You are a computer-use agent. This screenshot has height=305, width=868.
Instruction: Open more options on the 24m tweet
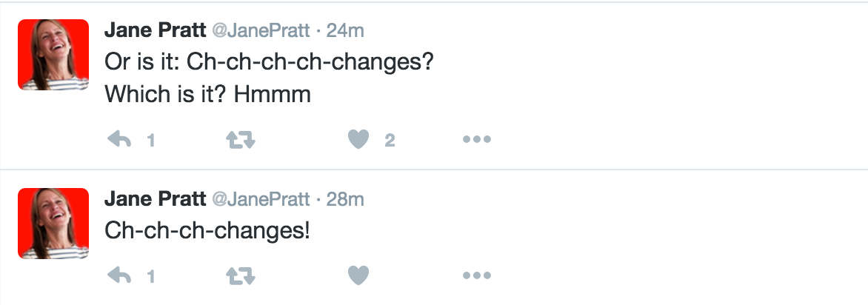(477, 139)
